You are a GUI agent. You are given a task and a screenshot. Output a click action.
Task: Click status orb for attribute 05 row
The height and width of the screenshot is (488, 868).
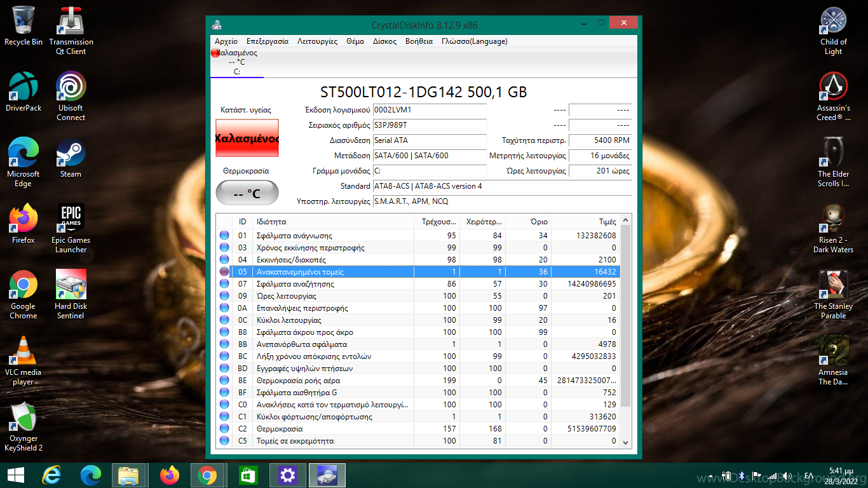[224, 272]
